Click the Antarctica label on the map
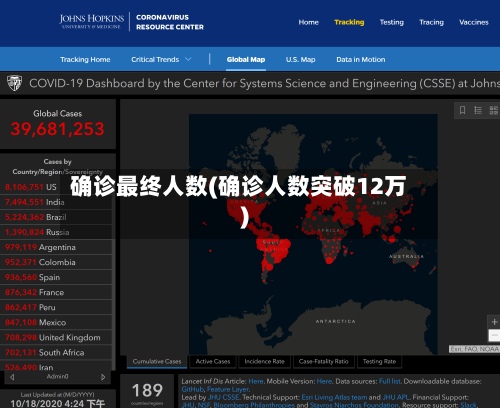Screen dimensions: 500x408 point(335,321)
